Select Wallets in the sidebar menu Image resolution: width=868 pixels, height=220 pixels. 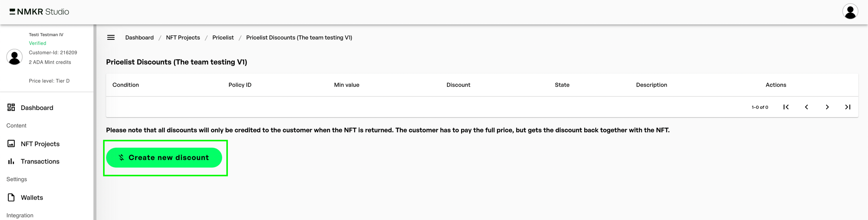click(x=32, y=197)
